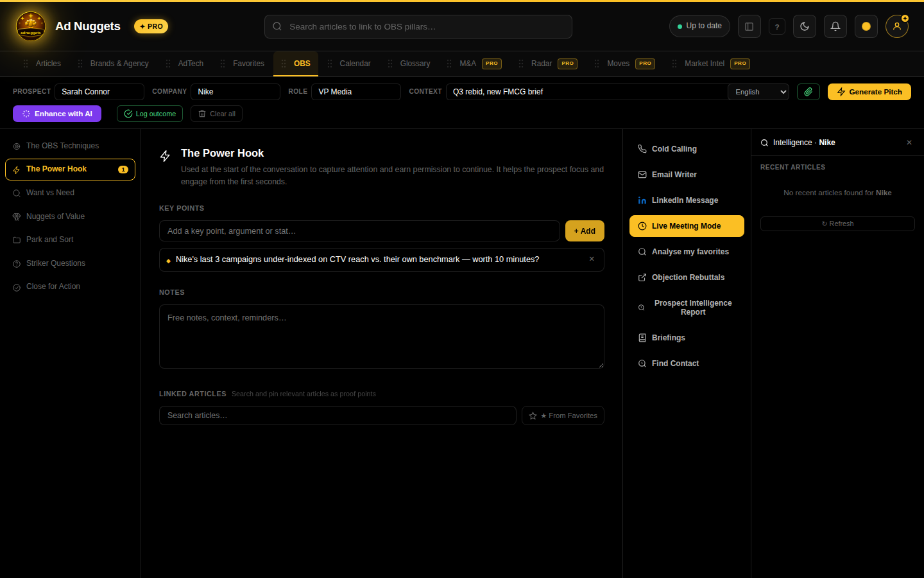Viewport: 924px width, 578px height.
Task: Open notifications bell
Action: tap(835, 26)
